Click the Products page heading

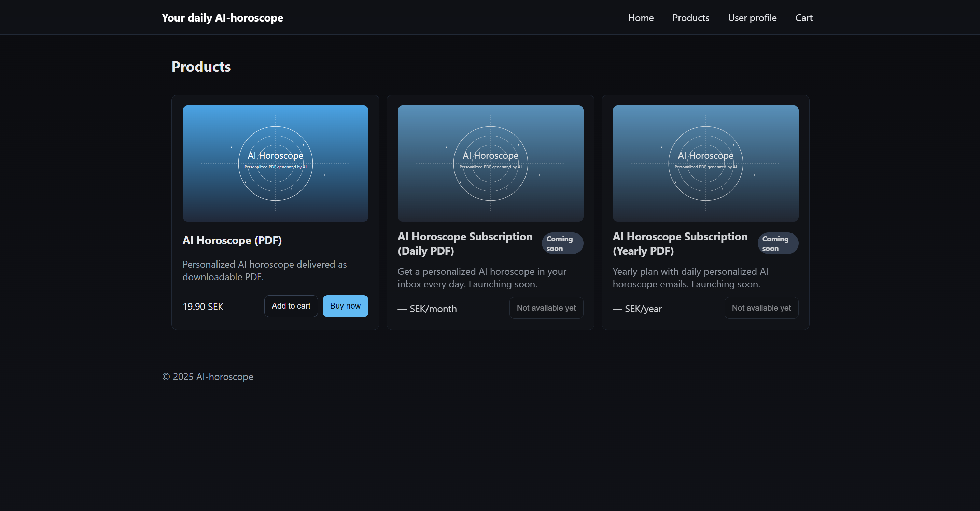point(201,67)
